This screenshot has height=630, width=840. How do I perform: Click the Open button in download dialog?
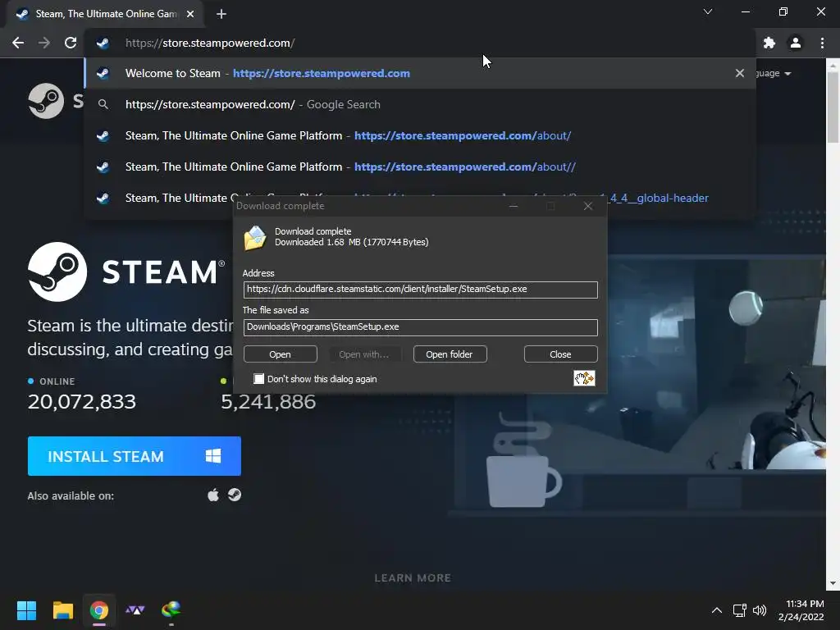click(281, 354)
